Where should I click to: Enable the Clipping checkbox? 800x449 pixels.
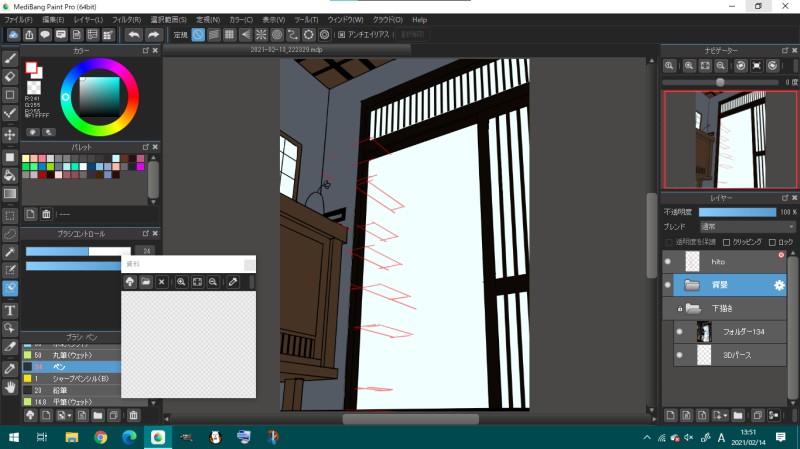(727, 242)
